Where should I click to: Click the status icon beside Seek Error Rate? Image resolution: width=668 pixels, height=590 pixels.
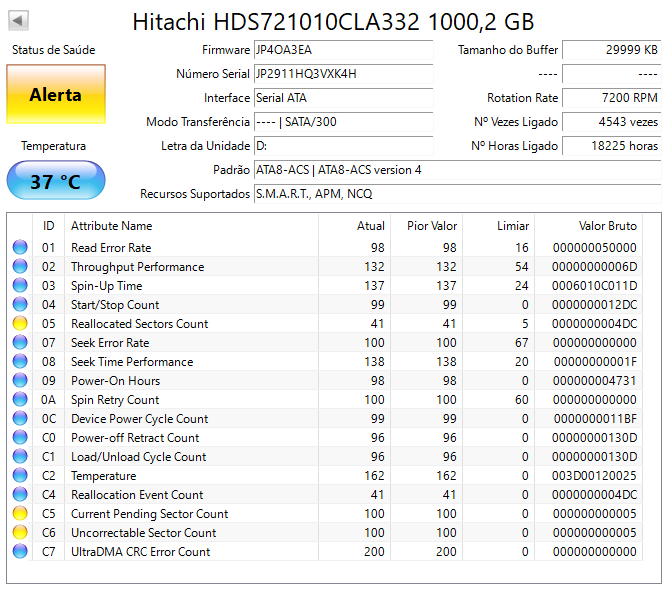(x=20, y=342)
